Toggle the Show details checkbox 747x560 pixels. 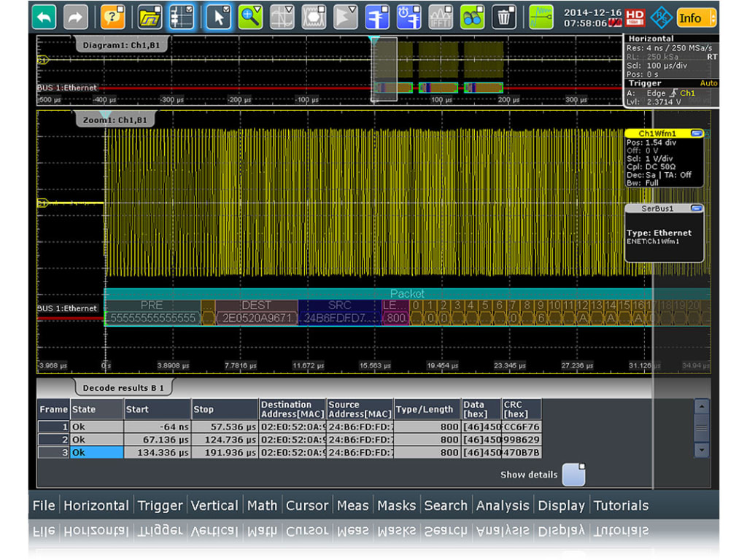point(573,474)
